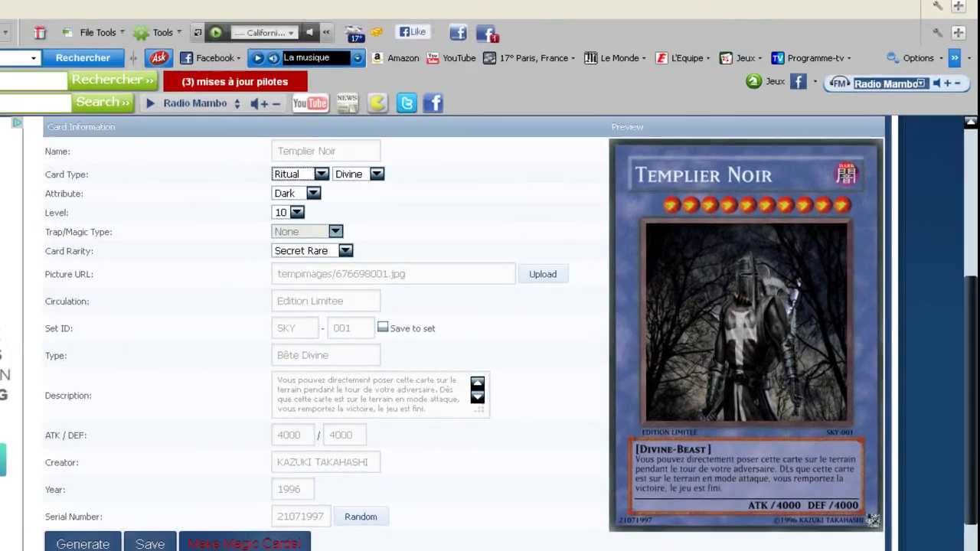Open the Ritual card type dropdown
The image size is (980, 551).
301,174
